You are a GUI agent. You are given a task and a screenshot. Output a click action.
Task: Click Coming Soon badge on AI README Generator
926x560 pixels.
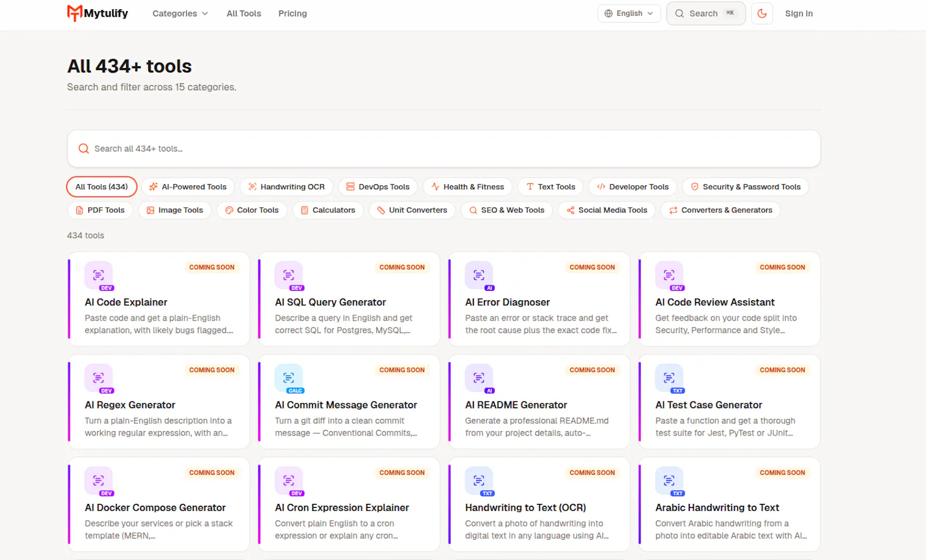pos(592,370)
